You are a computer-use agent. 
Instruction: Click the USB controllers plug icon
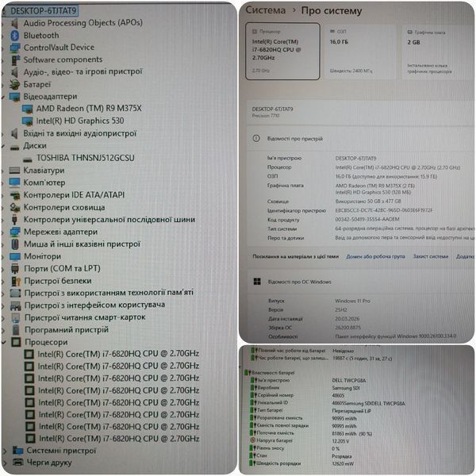[x=14, y=220]
